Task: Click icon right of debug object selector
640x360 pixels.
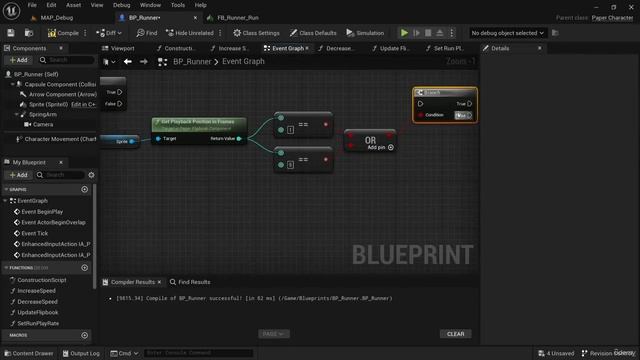Action: click(555, 33)
